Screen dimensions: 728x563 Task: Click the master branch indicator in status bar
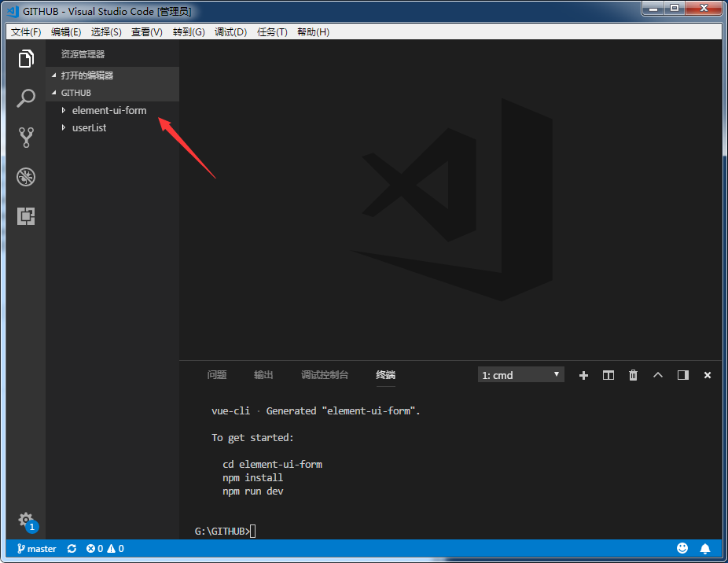[x=37, y=549]
